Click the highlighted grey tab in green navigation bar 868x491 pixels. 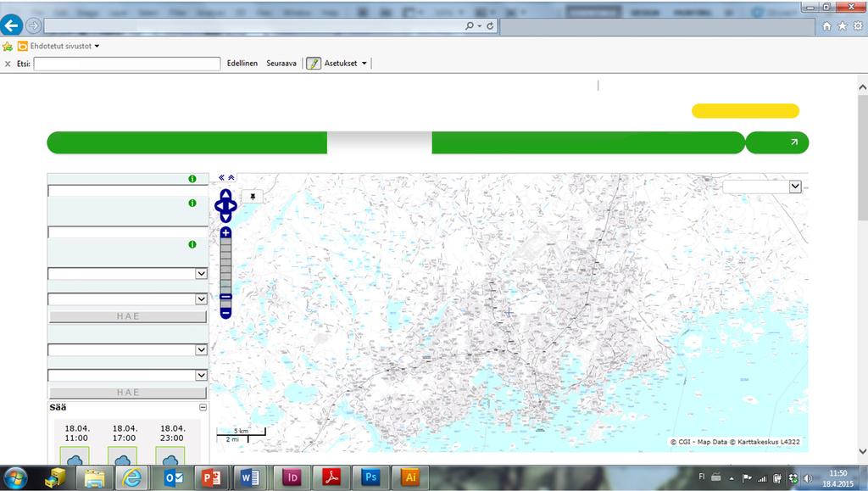[x=379, y=142]
